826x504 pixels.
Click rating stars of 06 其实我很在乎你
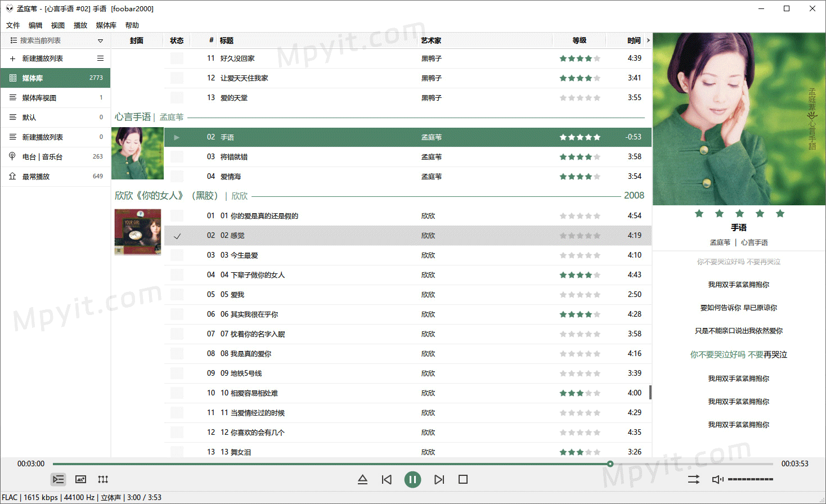580,314
